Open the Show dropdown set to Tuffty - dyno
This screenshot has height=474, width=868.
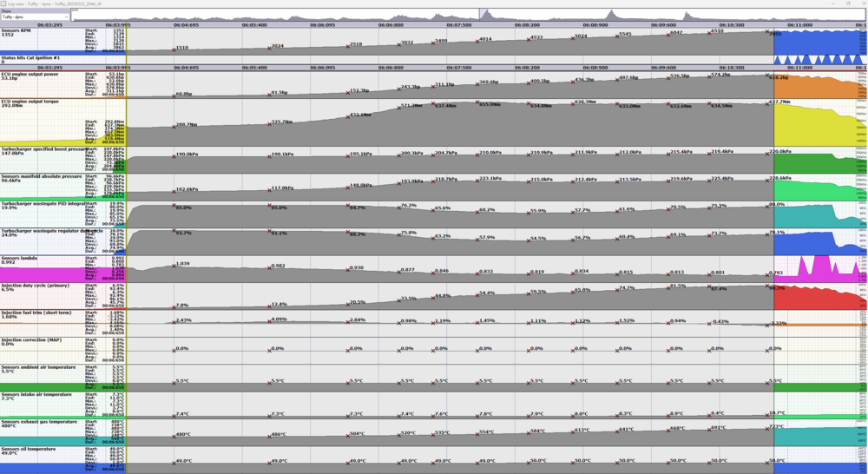[35, 16]
